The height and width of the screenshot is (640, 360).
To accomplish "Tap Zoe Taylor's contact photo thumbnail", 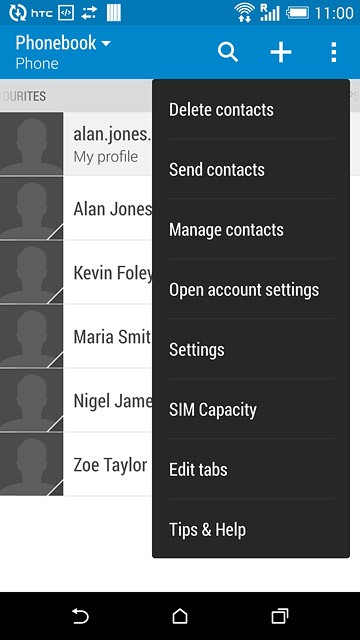I will (x=31, y=464).
